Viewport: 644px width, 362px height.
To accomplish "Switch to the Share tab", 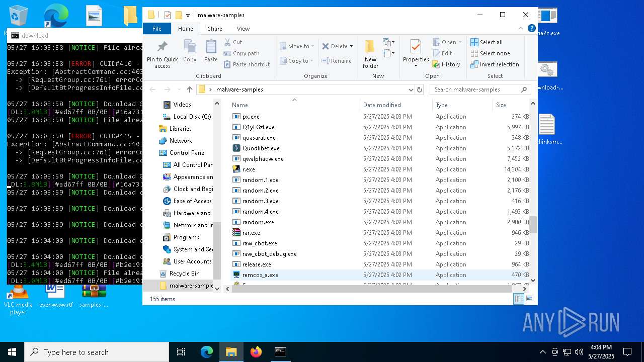I will [215, 29].
